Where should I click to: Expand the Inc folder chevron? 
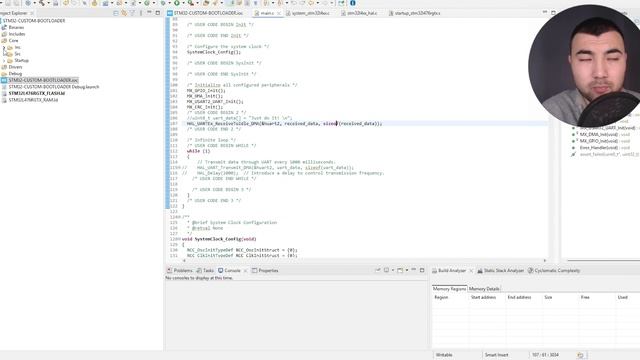4,47
